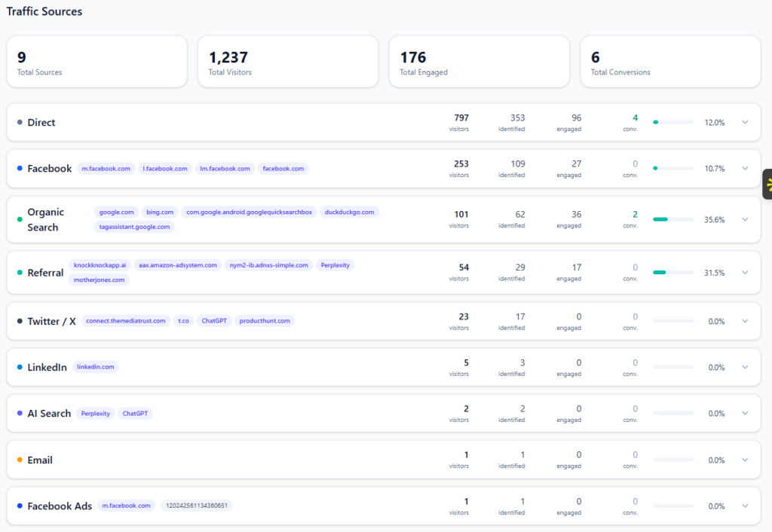
Task: Expand the Organic Search row details
Action: point(745,219)
